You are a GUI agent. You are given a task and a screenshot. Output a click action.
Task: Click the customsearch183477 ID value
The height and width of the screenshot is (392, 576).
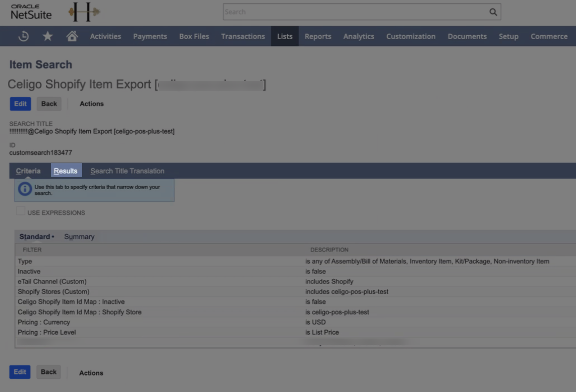pyautogui.click(x=41, y=152)
